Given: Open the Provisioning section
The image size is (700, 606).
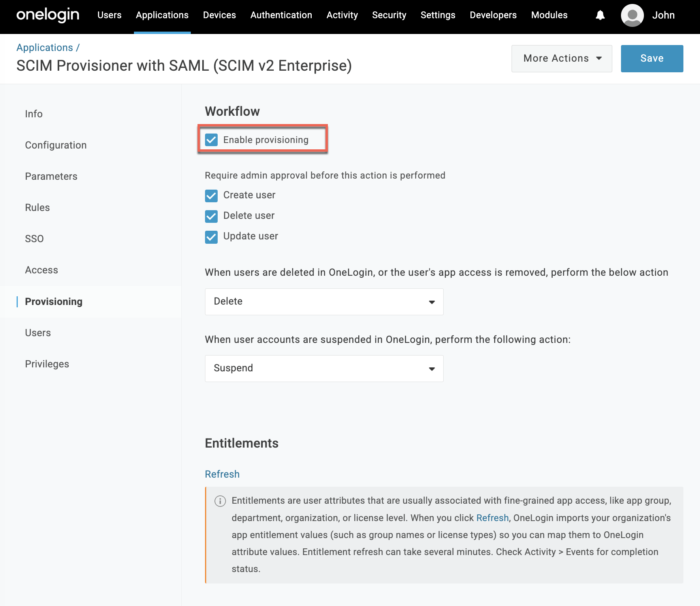Looking at the screenshot, I should click(54, 301).
